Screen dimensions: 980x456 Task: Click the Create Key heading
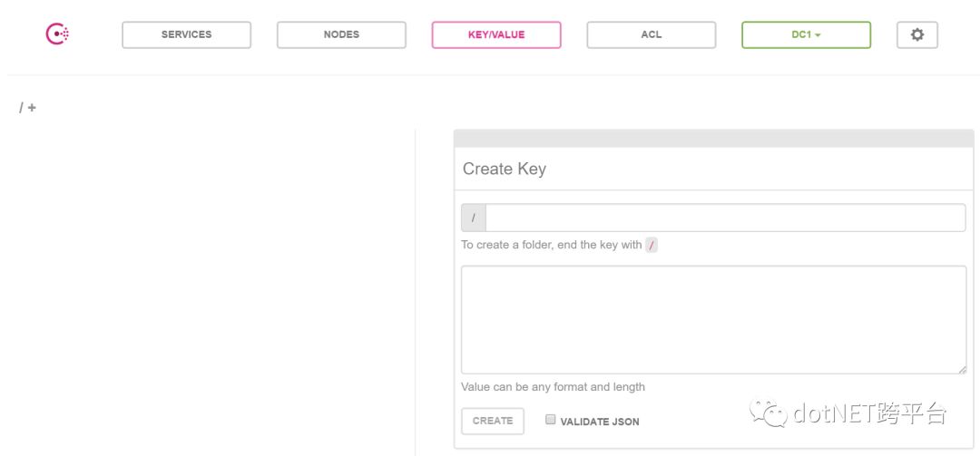coord(505,169)
